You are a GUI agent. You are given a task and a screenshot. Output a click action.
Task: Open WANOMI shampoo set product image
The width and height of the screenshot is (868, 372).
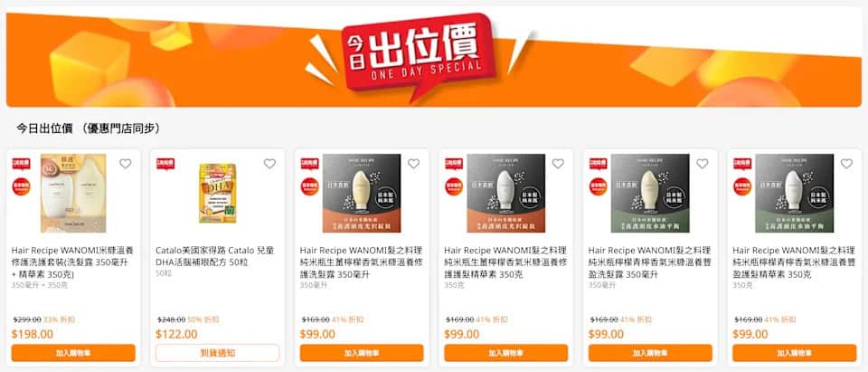tap(73, 193)
